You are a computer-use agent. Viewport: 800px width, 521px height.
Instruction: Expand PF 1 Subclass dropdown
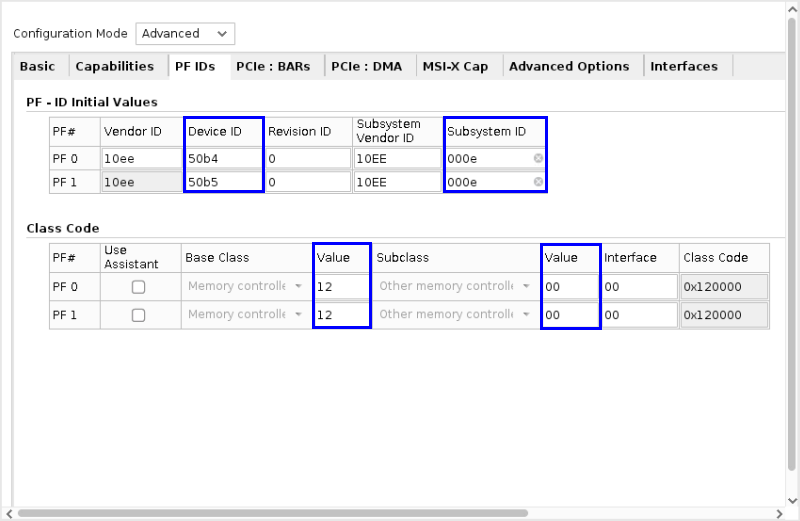click(525, 314)
